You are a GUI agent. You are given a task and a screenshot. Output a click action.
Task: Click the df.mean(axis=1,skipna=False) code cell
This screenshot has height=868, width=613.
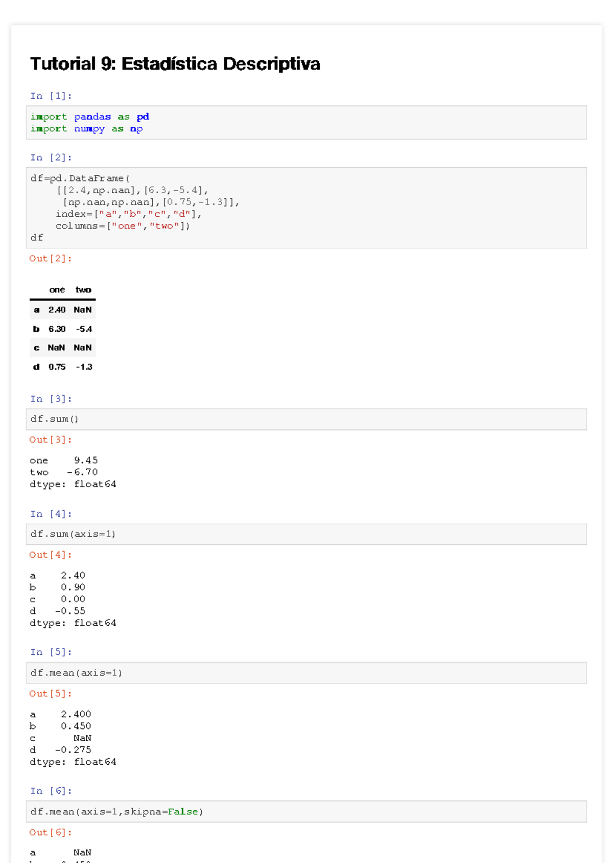coord(305,812)
